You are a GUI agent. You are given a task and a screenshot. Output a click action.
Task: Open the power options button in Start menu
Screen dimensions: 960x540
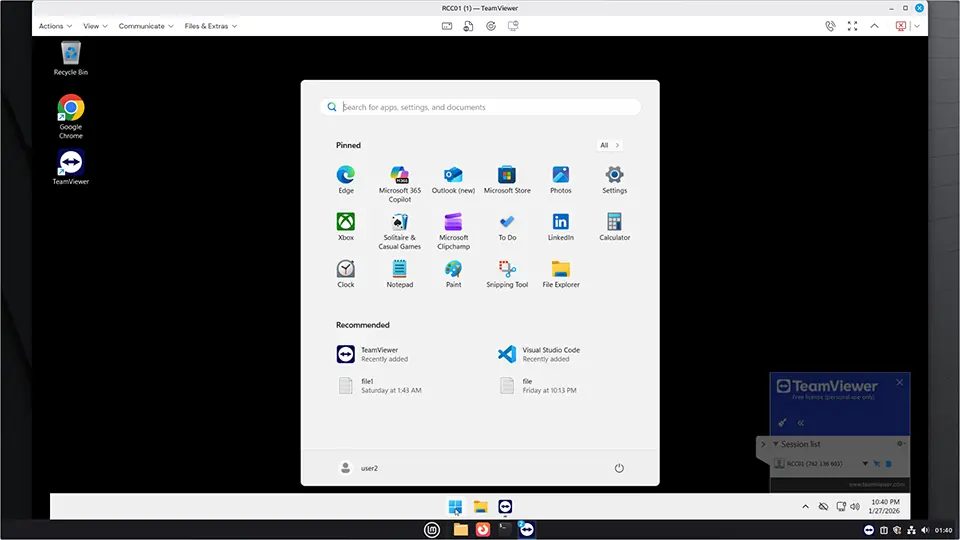[619, 468]
